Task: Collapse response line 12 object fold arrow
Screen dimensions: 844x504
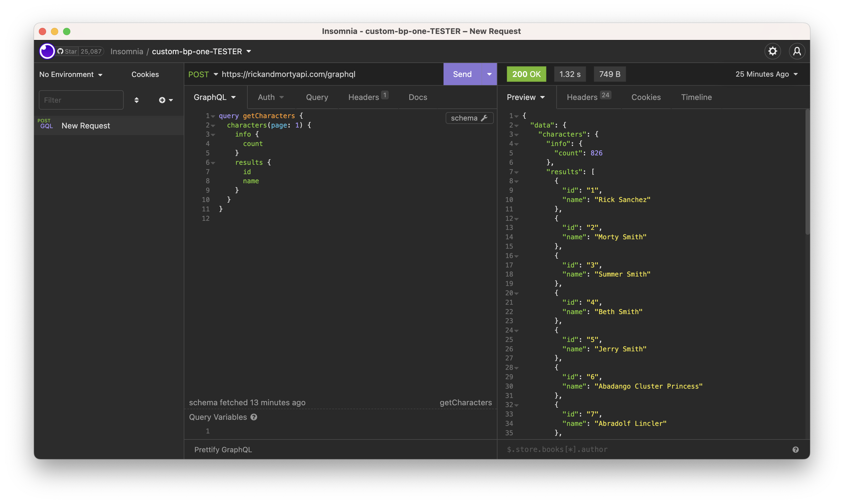Action: point(516,219)
